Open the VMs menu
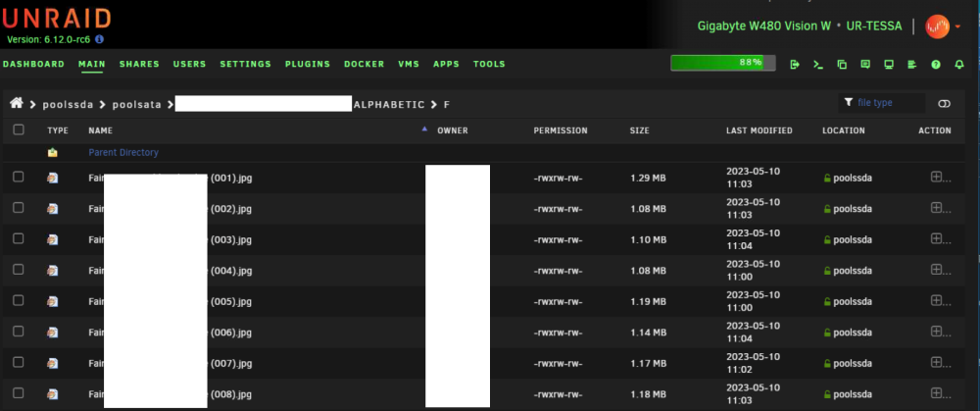 (x=409, y=64)
